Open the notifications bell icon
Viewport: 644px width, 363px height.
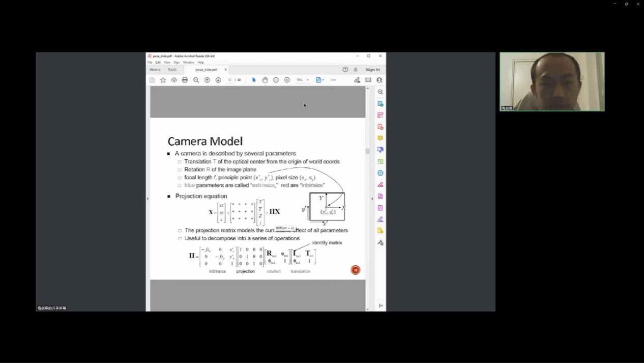click(x=356, y=69)
